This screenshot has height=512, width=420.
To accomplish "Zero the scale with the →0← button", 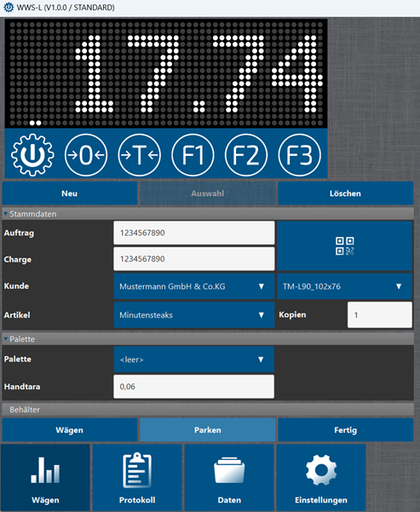I will click(86, 155).
